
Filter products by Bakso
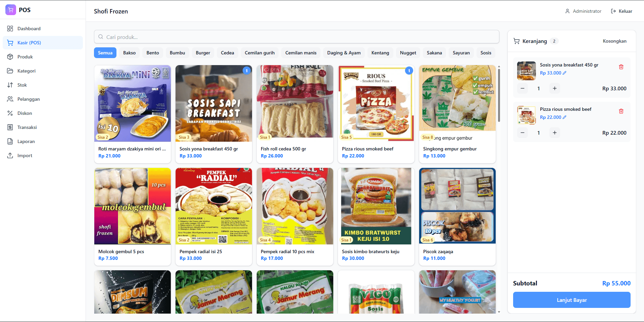coord(129,53)
